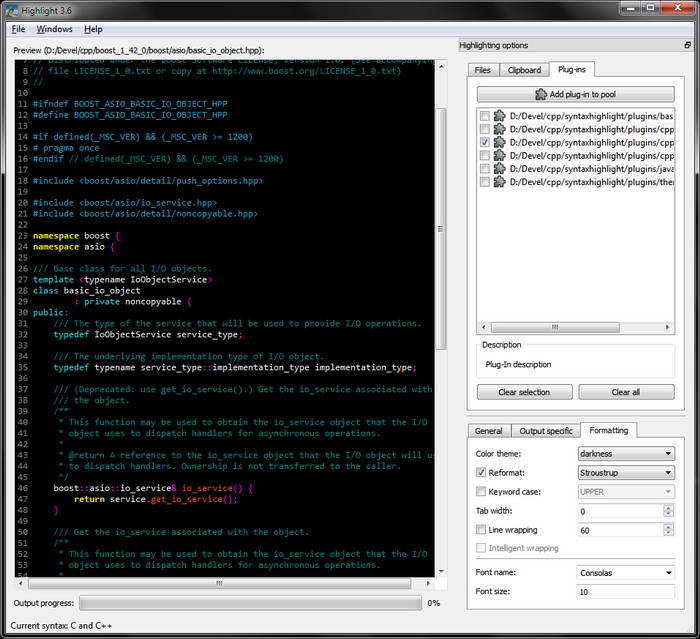The image size is (700, 639).
Task: Enable the Line wrapping checkbox
Action: (482, 529)
